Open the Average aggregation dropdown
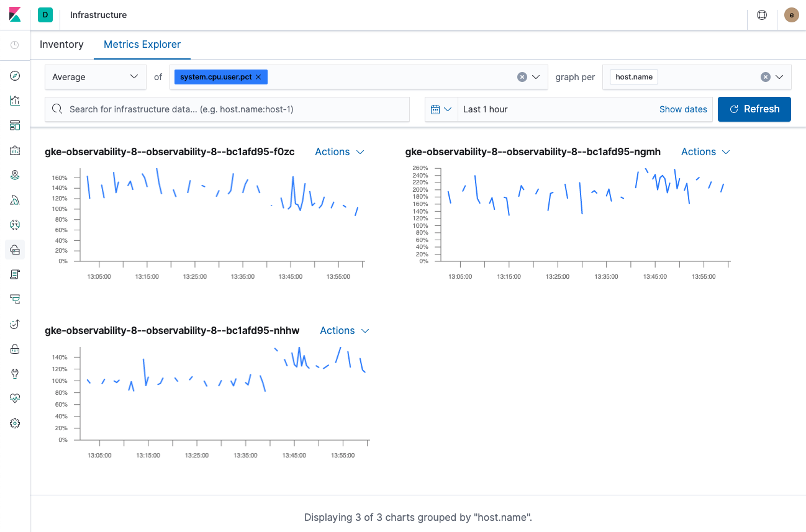The image size is (806, 532). pyautogui.click(x=95, y=76)
